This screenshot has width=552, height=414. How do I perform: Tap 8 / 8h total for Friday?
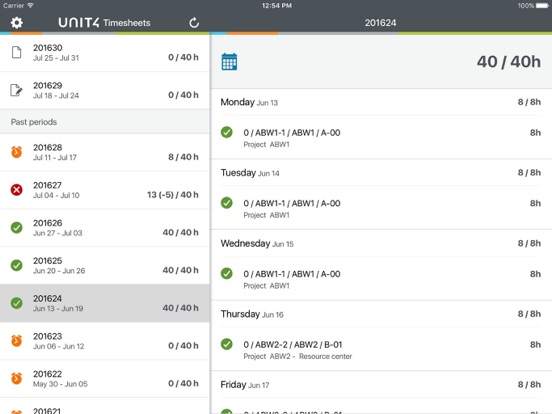(x=529, y=384)
